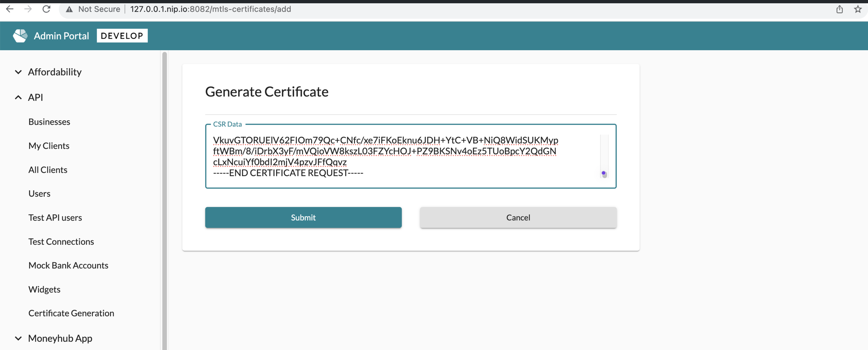Open My Clients menu item
Viewport: 868px width, 350px height.
pyautogui.click(x=49, y=146)
